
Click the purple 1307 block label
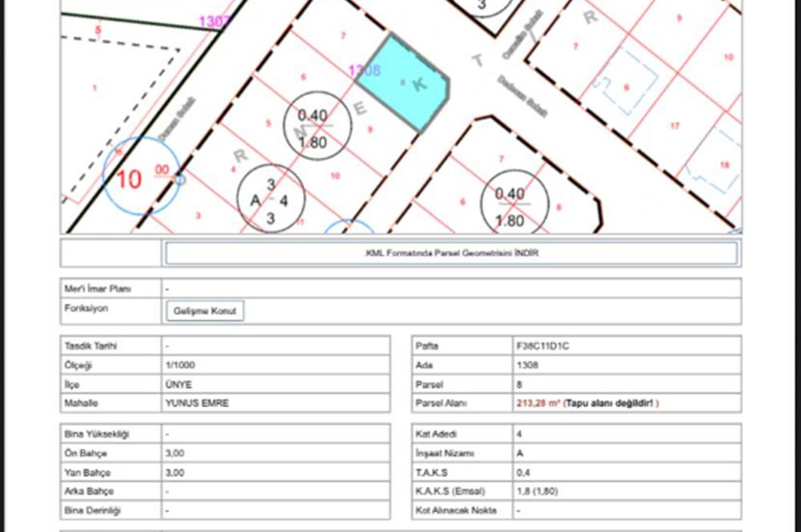coord(214,22)
